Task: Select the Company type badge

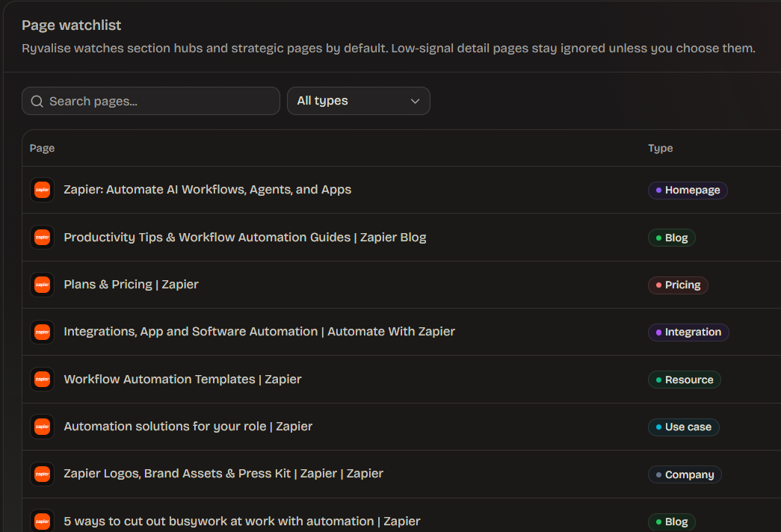Action: (x=685, y=474)
